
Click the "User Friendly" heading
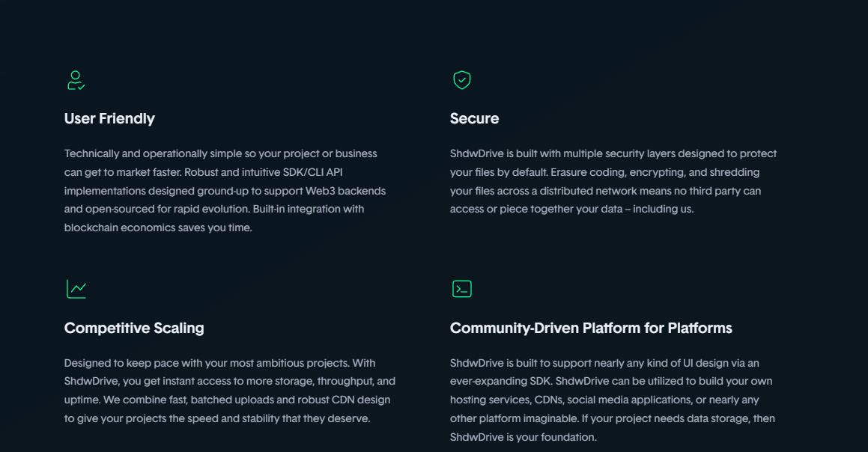pyautogui.click(x=109, y=118)
